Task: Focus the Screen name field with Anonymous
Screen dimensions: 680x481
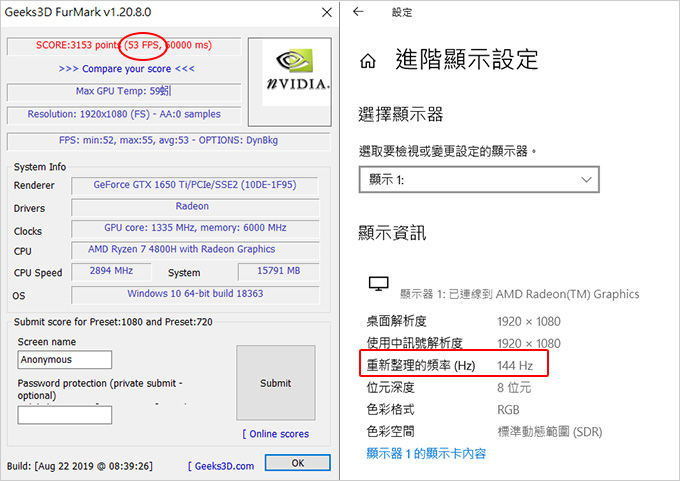Action: click(x=65, y=360)
